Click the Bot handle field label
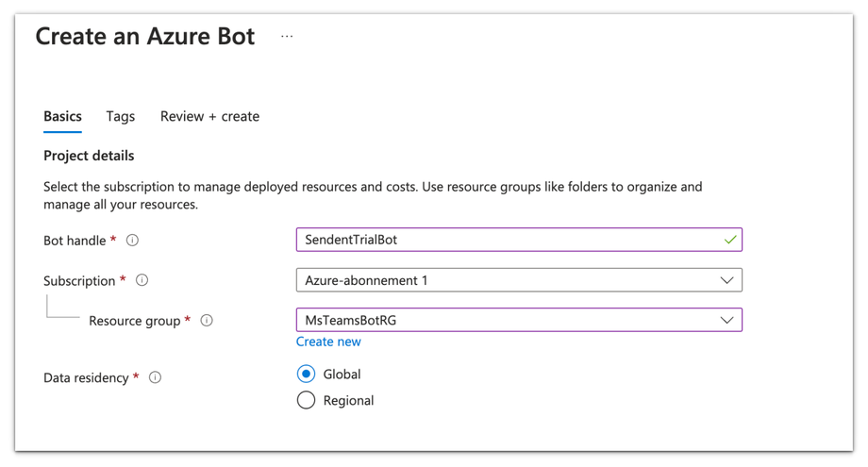868x467 pixels. [x=75, y=241]
